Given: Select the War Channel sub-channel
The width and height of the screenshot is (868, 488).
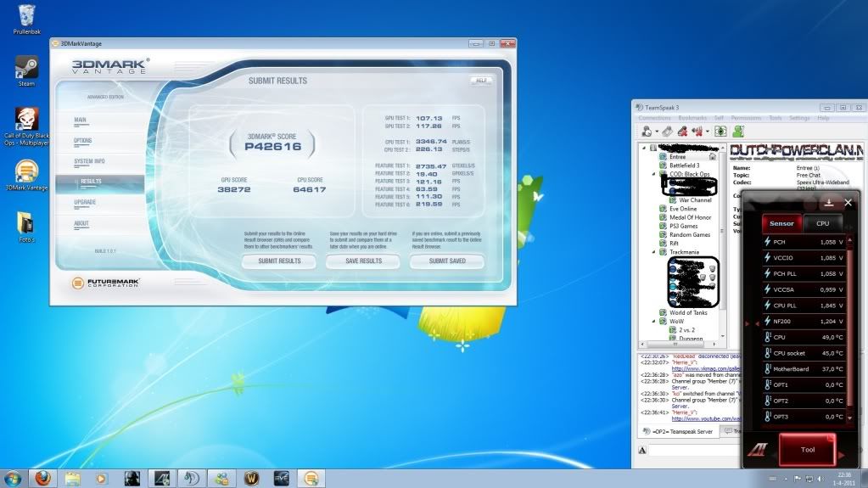Looking at the screenshot, I should [695, 200].
